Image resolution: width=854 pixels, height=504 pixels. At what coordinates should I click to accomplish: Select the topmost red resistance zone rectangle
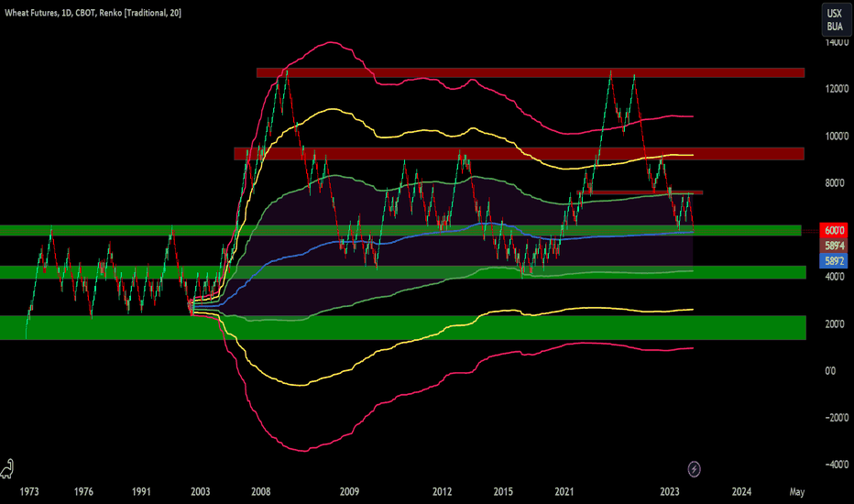tap(531, 73)
